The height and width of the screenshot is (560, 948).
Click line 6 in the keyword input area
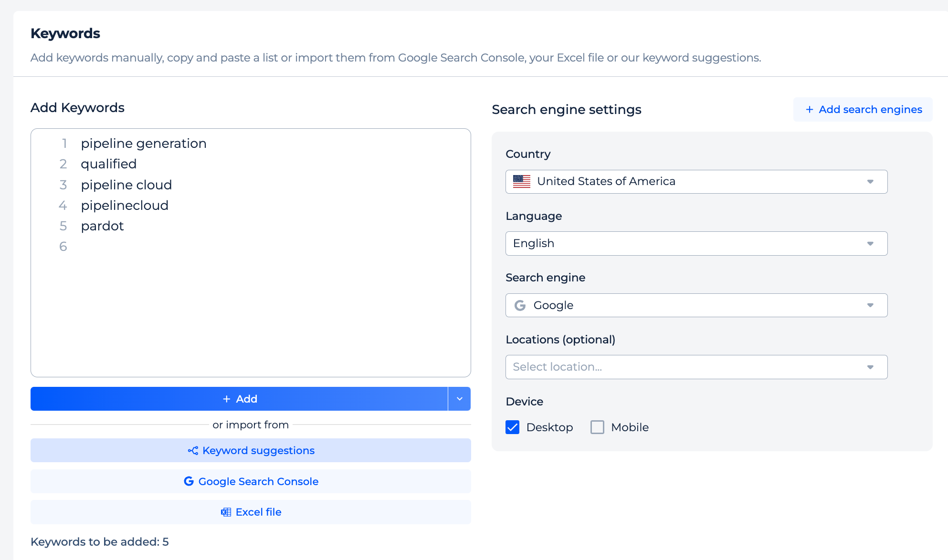(143, 246)
